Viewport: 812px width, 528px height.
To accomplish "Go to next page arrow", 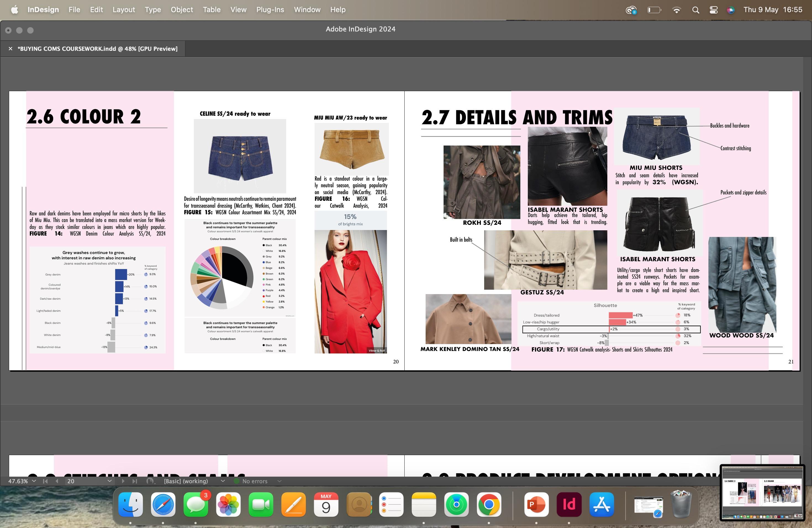I will coord(123,481).
